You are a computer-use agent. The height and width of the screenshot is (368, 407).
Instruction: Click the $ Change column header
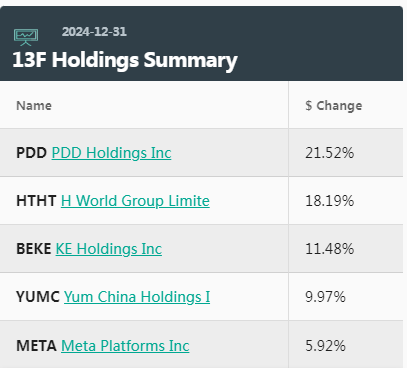tap(334, 106)
